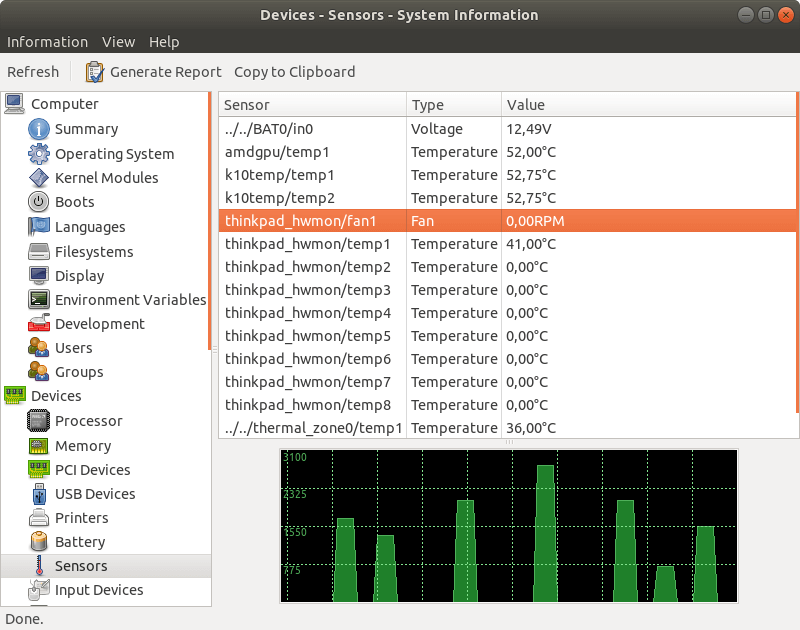
Task: Select Filesystems in the sidebar tree
Action: (93, 252)
